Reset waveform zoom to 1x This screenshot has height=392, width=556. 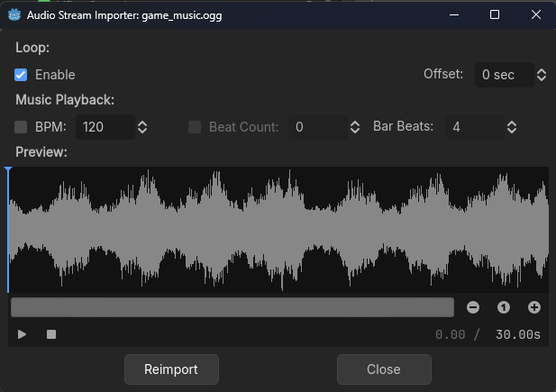(504, 307)
